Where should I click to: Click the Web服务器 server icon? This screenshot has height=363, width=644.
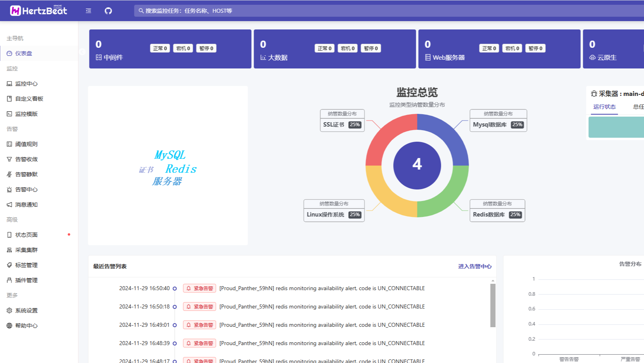pos(428,58)
